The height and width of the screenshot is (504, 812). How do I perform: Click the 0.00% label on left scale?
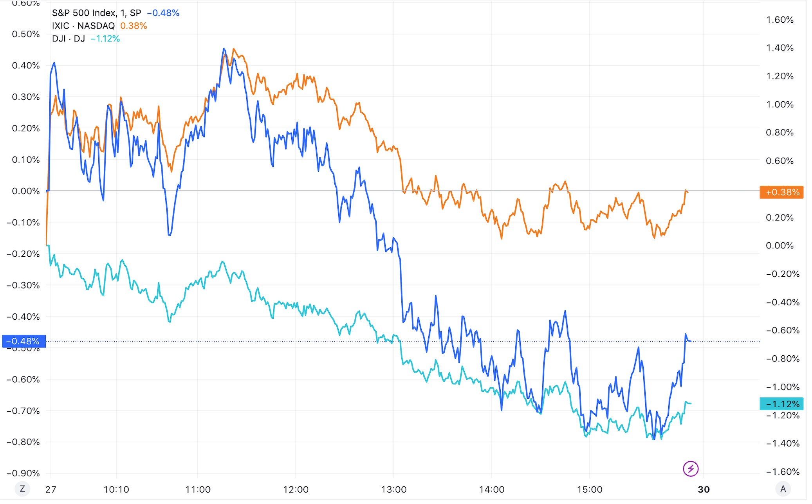tap(25, 191)
